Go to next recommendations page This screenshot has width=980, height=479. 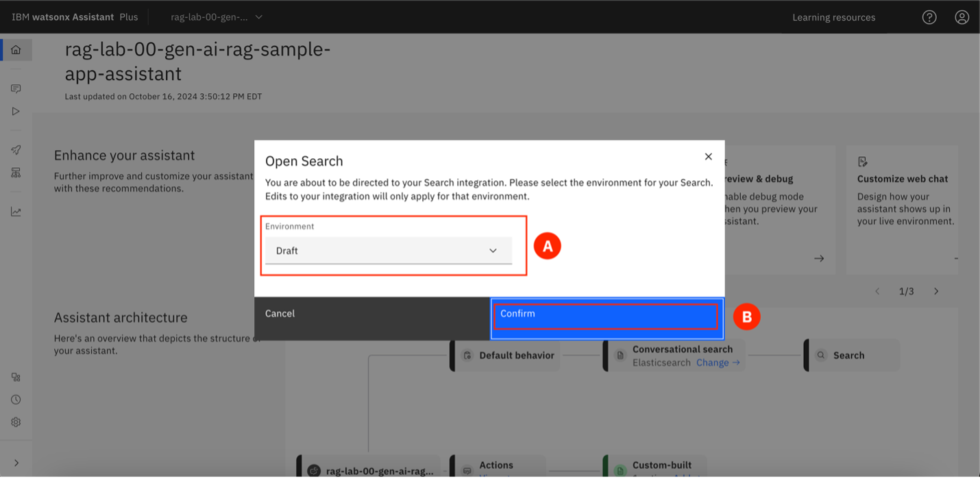click(936, 291)
